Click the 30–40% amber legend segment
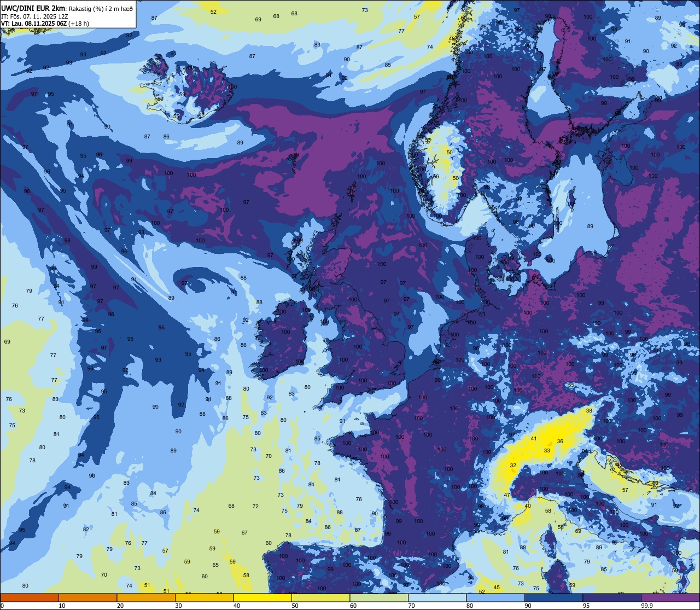Screen dimensions: 700x610 click(x=204, y=597)
